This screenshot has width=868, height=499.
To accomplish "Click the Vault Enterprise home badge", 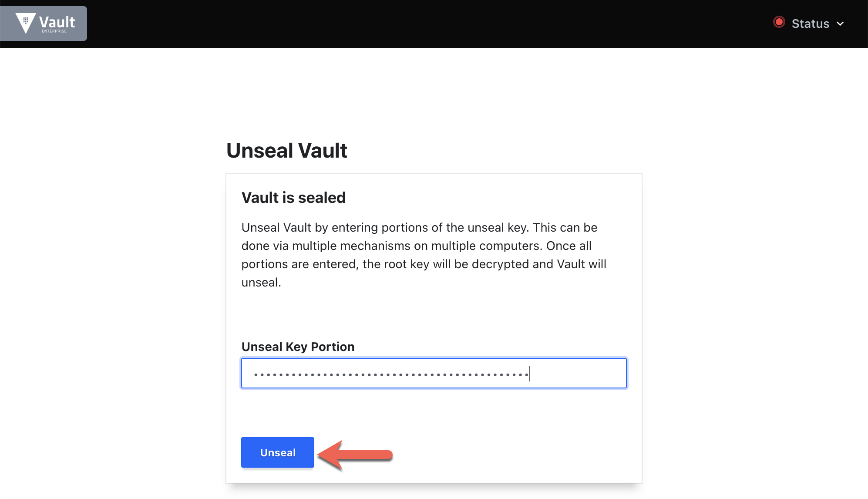I will pyautogui.click(x=44, y=24).
